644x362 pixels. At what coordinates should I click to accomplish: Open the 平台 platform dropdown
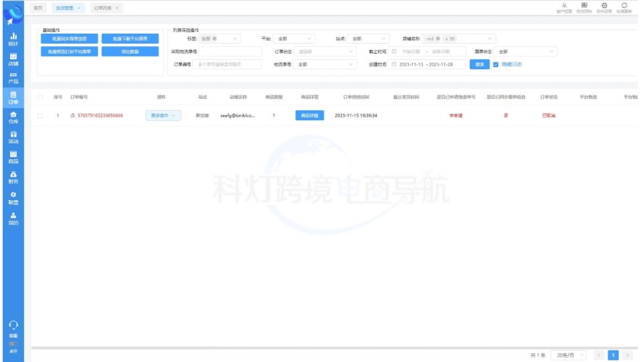pyautogui.click(x=293, y=39)
